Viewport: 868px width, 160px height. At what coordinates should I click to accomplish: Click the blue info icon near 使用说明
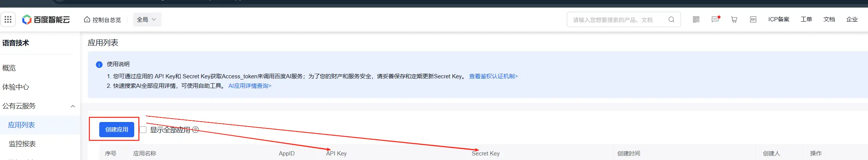[99, 65]
